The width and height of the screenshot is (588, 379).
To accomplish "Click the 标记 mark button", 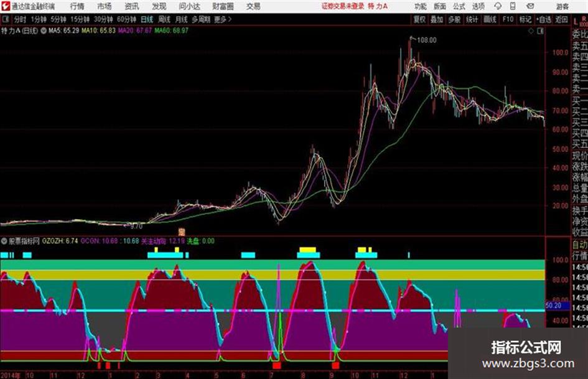I will pos(525,19).
